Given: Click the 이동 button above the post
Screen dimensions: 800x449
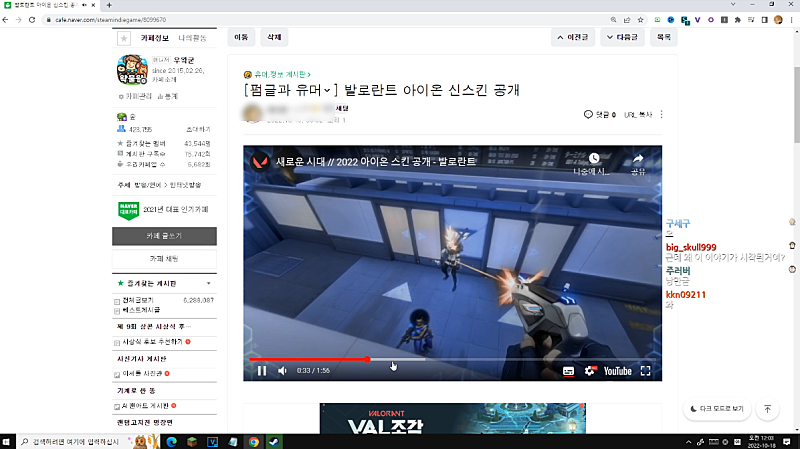Looking at the screenshot, I should (x=241, y=37).
